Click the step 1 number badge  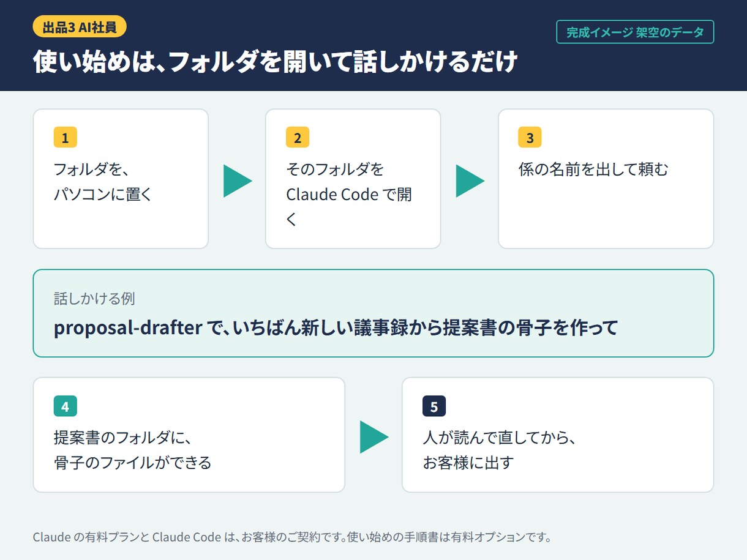coord(66,138)
